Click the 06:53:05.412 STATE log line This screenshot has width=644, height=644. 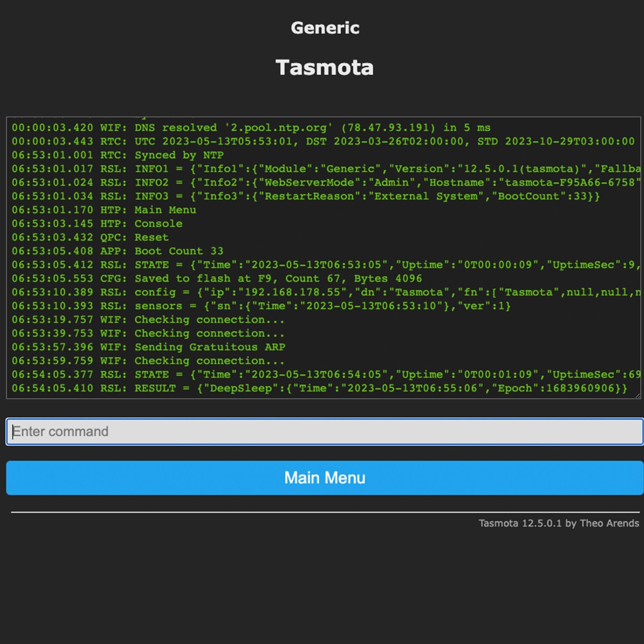point(326,264)
